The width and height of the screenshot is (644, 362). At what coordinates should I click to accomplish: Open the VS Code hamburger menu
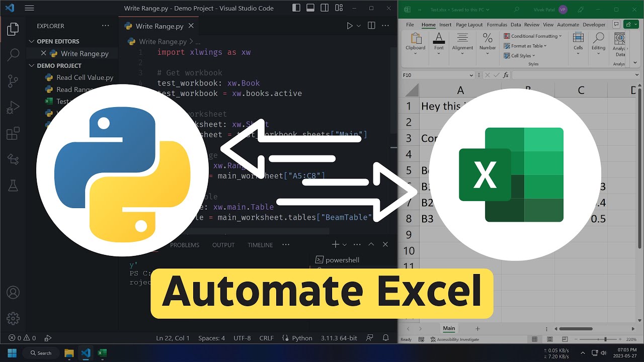[x=29, y=8]
